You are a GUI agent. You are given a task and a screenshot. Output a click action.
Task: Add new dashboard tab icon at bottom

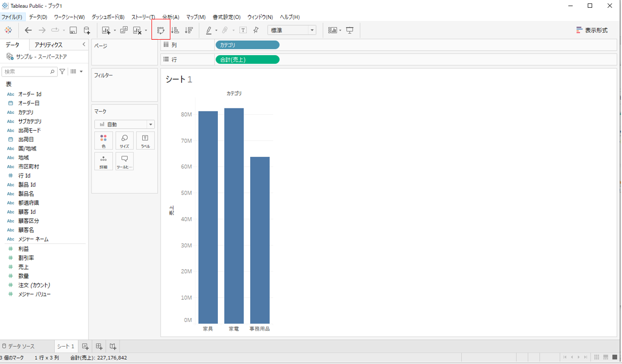pyautogui.click(x=99, y=346)
